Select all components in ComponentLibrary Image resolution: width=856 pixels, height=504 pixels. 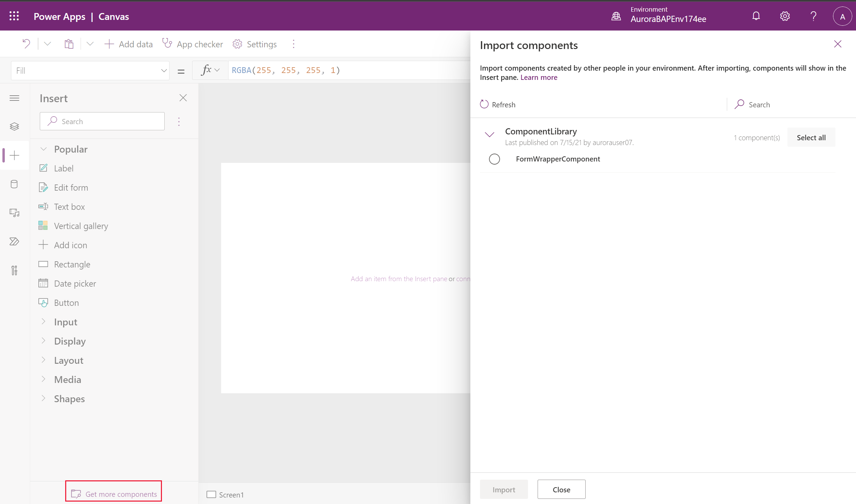tap(811, 137)
